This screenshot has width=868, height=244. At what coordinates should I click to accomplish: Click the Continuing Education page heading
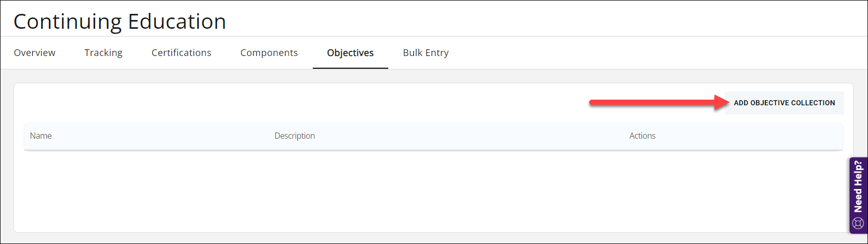(x=120, y=22)
